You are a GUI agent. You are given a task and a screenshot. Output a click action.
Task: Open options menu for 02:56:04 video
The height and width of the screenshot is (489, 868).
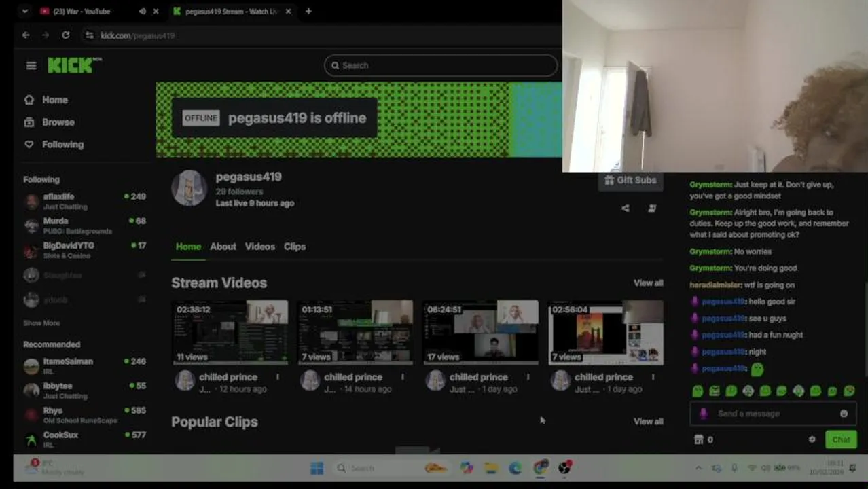653,377
